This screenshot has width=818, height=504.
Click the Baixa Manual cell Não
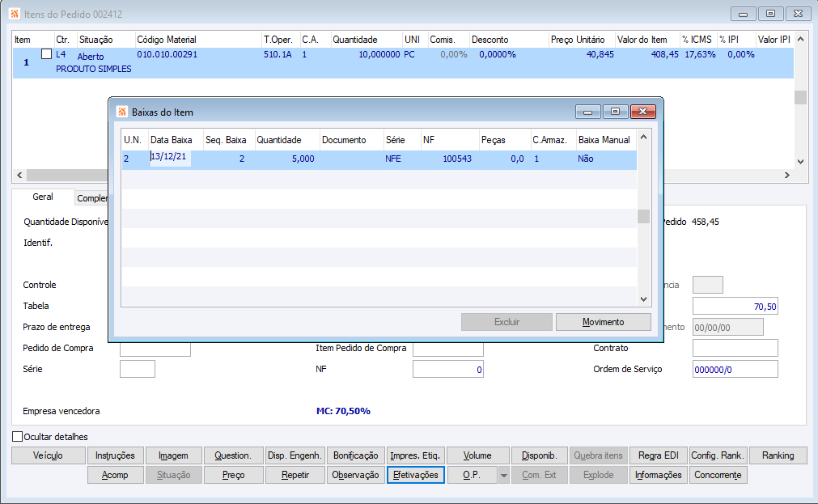tap(585, 159)
